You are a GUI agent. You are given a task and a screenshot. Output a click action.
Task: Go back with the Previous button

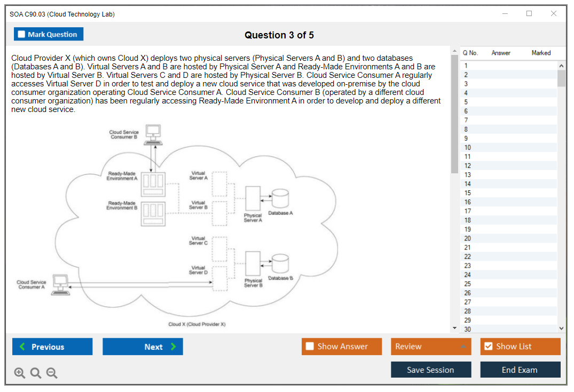click(52, 347)
